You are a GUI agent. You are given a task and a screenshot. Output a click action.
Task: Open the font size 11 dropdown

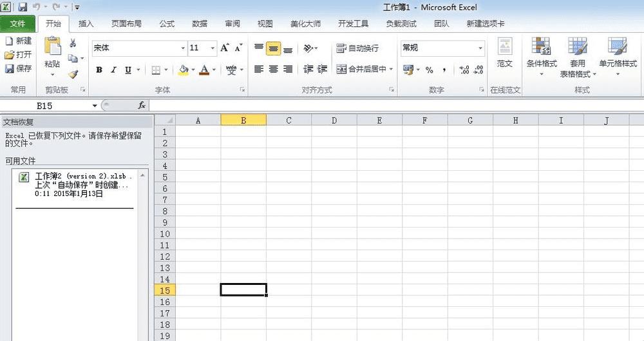pos(213,48)
